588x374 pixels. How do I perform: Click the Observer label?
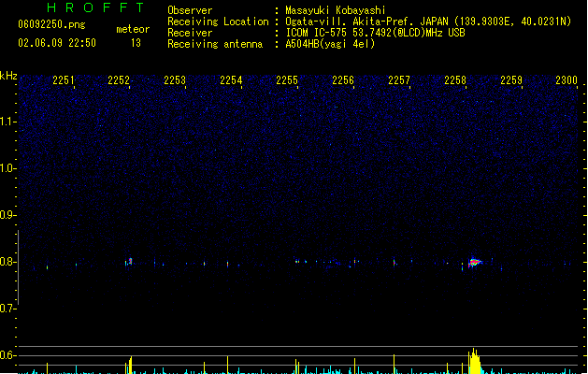click(190, 10)
